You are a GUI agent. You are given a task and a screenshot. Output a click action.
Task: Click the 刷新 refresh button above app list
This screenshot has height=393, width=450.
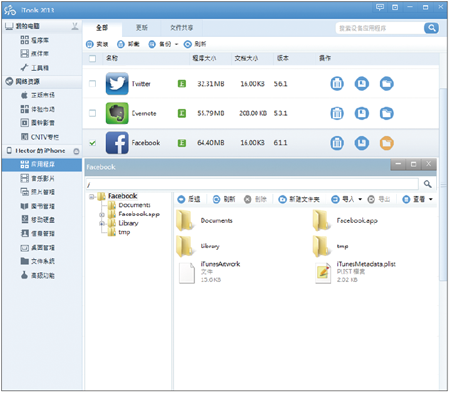(195, 44)
